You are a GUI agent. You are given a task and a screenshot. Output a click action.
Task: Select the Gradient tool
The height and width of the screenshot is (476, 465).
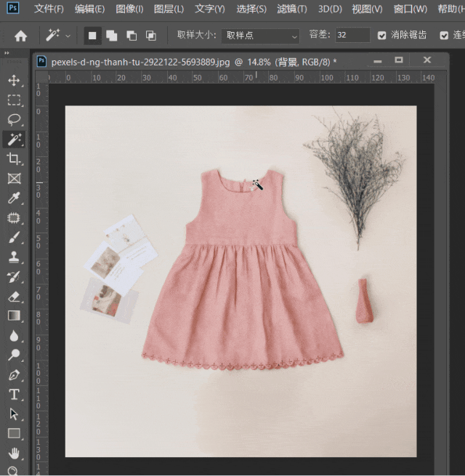point(14,315)
